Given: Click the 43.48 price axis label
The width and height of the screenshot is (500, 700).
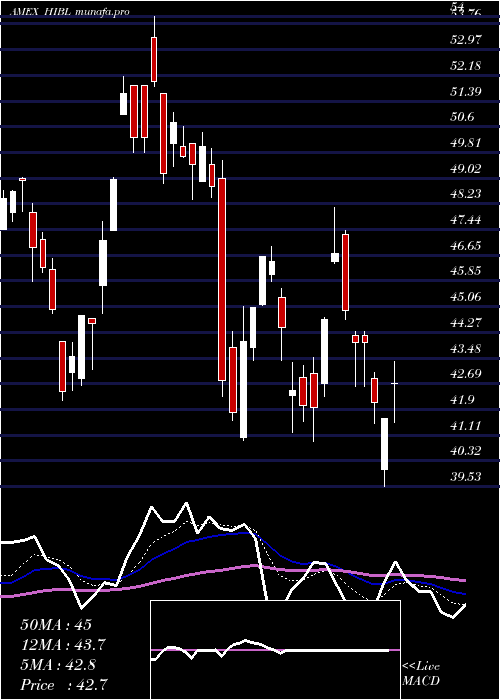Looking at the screenshot, I should tap(466, 348).
